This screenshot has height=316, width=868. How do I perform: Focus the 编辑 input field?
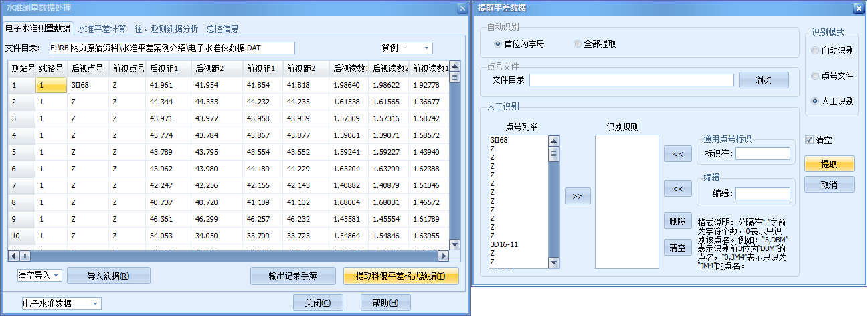[763, 193]
